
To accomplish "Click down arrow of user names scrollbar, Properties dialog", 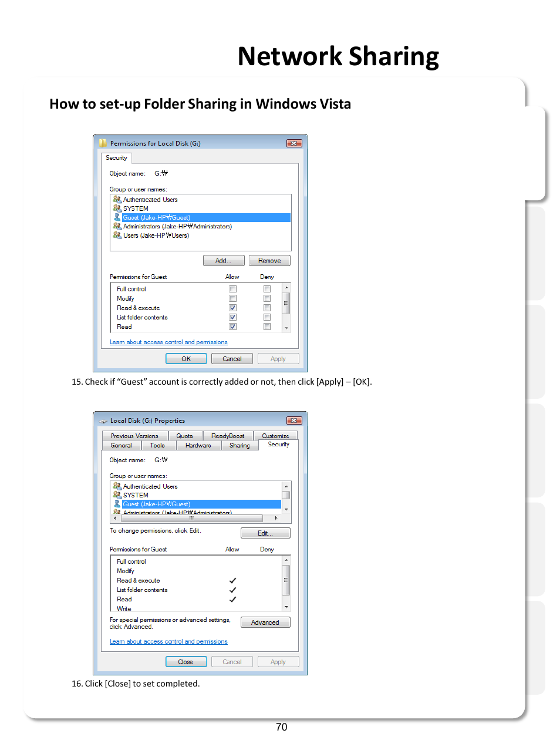I will [x=286, y=510].
